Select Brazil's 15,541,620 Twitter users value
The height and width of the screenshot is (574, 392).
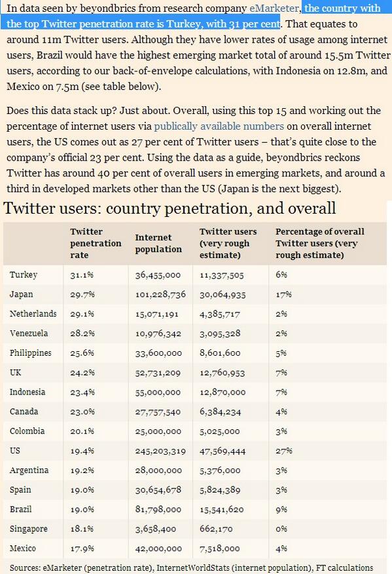(221, 510)
